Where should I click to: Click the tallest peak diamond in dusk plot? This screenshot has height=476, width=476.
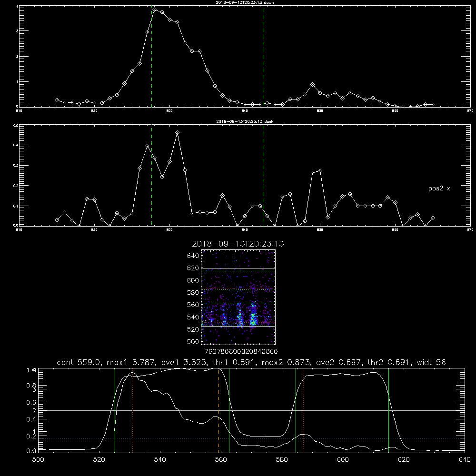177,133
